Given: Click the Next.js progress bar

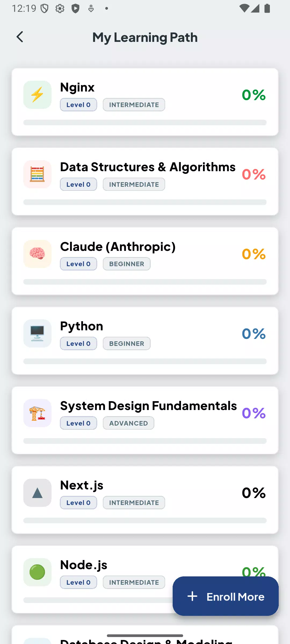Looking at the screenshot, I should coord(145,521).
